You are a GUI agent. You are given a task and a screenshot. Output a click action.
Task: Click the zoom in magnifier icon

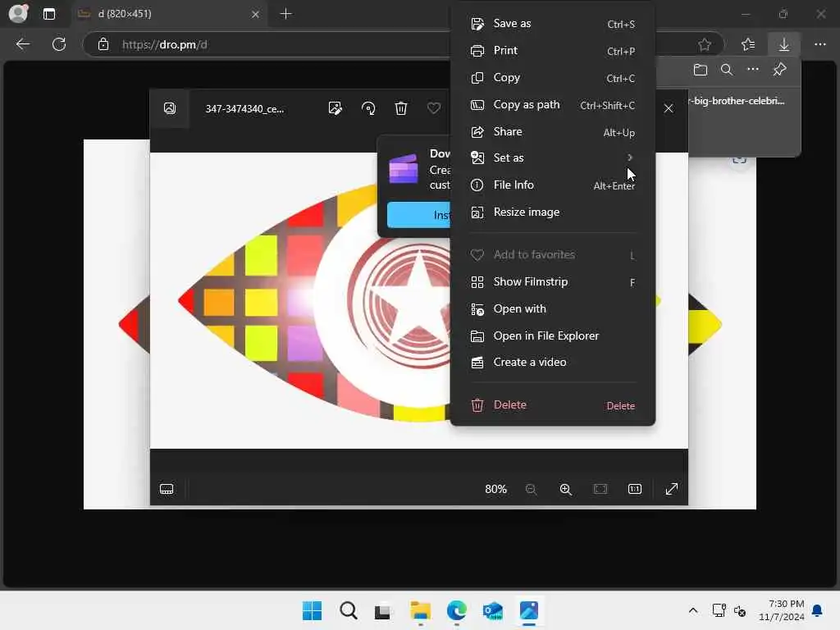coord(566,489)
